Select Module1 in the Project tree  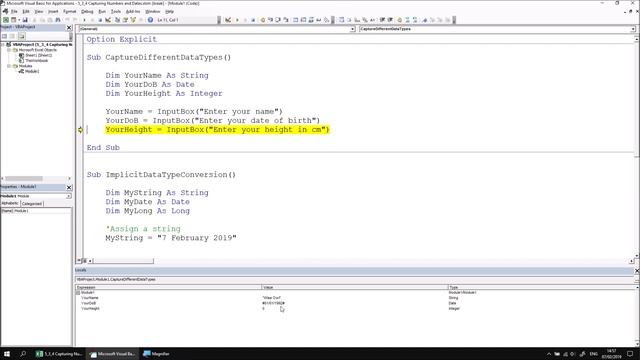coord(32,71)
